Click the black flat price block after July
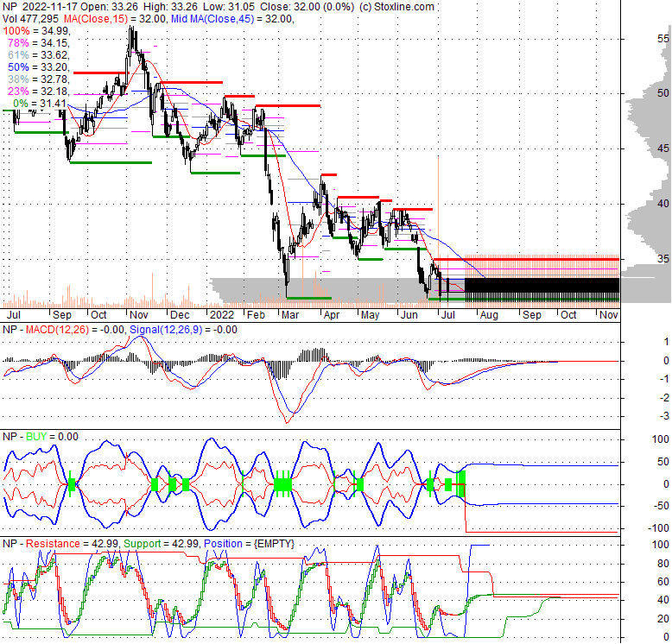Viewport: 672px width, 644px height. click(x=542, y=285)
